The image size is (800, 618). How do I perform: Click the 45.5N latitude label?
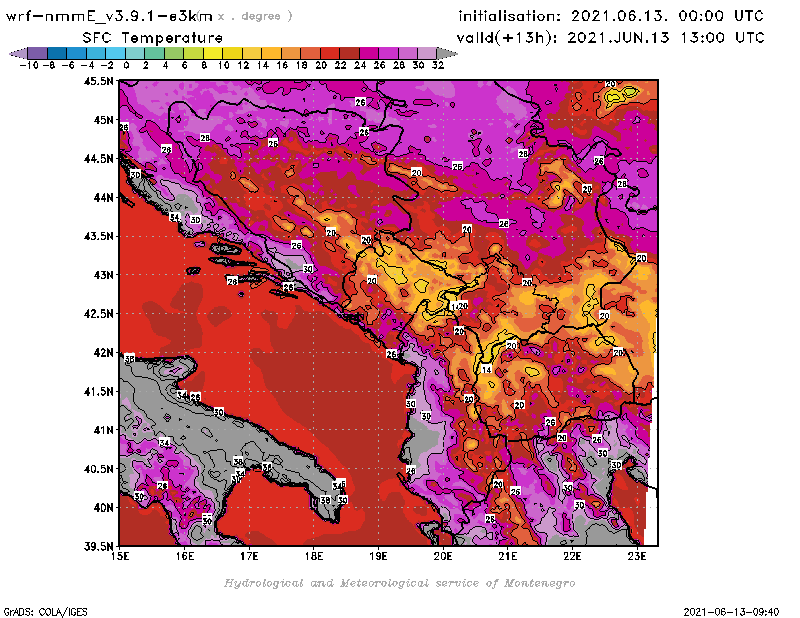pyautogui.click(x=98, y=81)
